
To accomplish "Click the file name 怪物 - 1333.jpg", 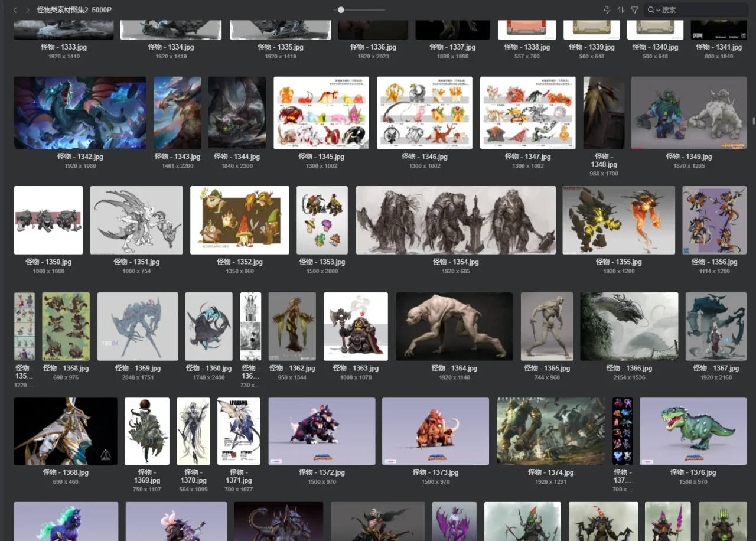I will point(64,47).
